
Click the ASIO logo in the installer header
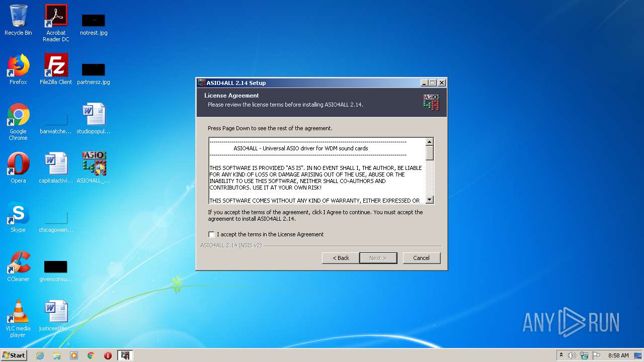(x=431, y=102)
